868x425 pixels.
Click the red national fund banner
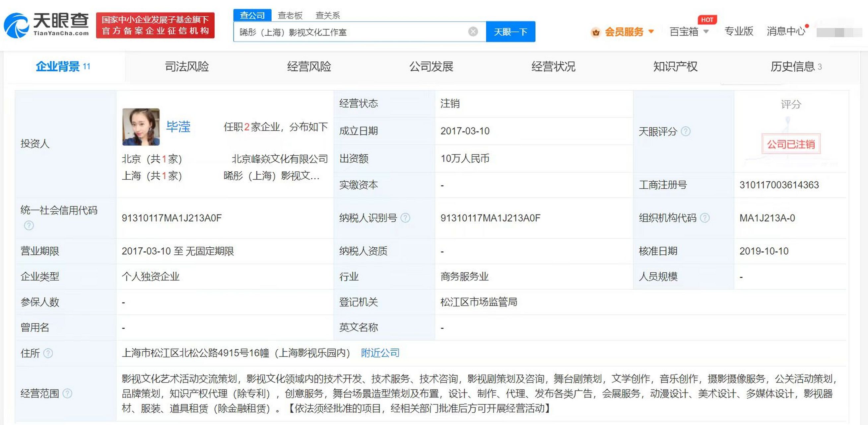[x=155, y=25]
